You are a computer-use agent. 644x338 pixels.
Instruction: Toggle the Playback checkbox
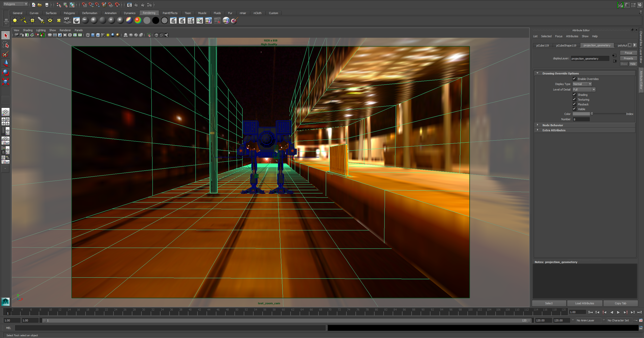click(574, 104)
